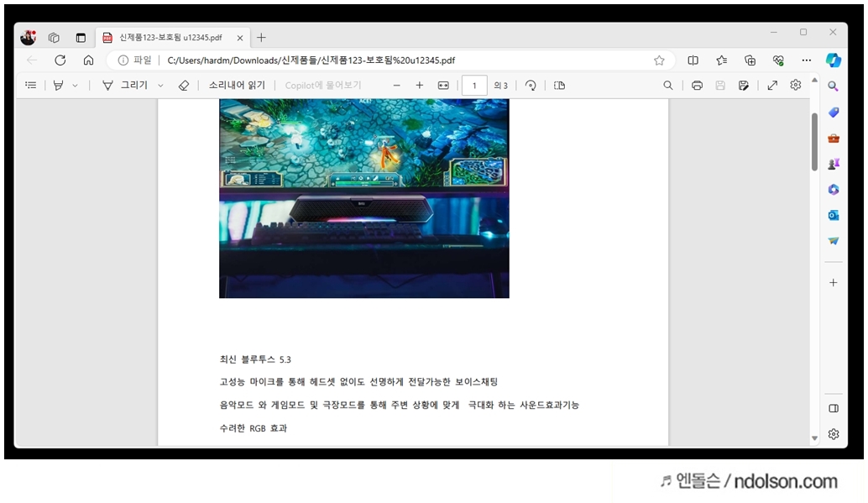The width and height of the screenshot is (868, 503).
Task: Select the eraser tool
Action: pyautogui.click(x=184, y=86)
